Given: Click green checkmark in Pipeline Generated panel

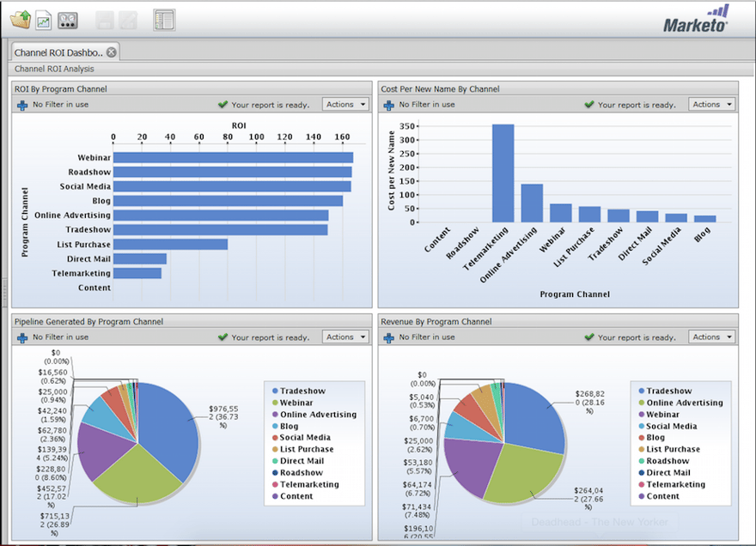Looking at the screenshot, I should pyautogui.click(x=223, y=337).
